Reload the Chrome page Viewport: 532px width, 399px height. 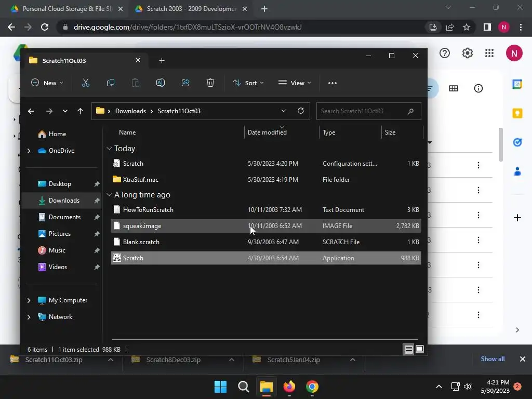pyautogui.click(x=45, y=27)
